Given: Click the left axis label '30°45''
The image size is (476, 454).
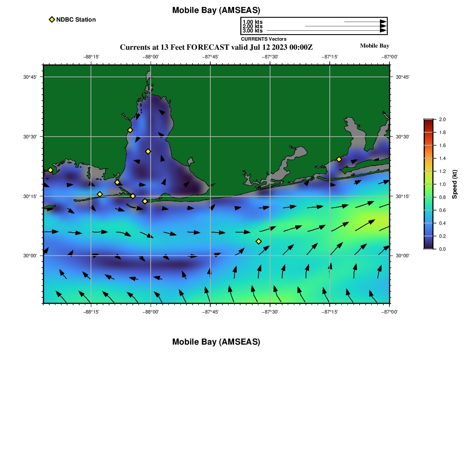Looking at the screenshot, I should pyautogui.click(x=30, y=77).
